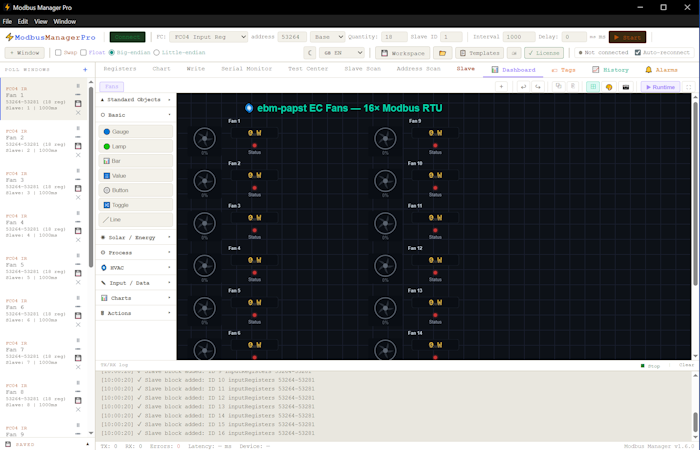Open folder icon next to Workspace
This screenshot has height=450, width=700.
tap(442, 53)
